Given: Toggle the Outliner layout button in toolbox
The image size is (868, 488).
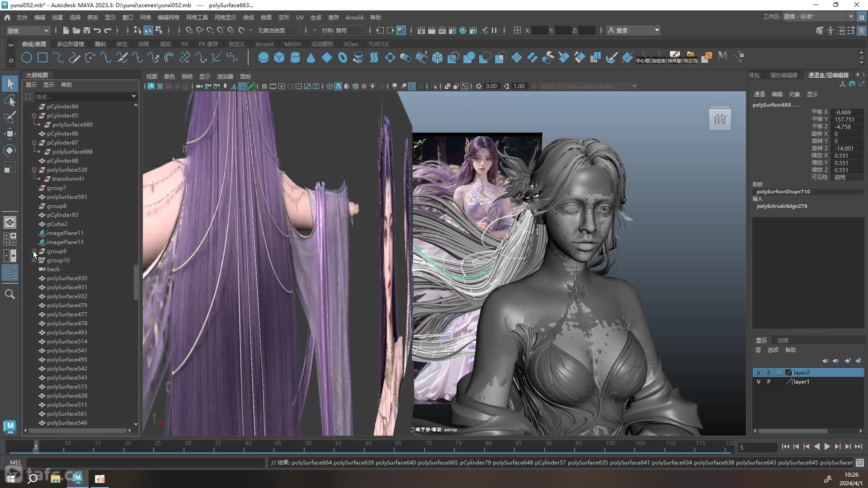Looking at the screenshot, I should 10,273.
